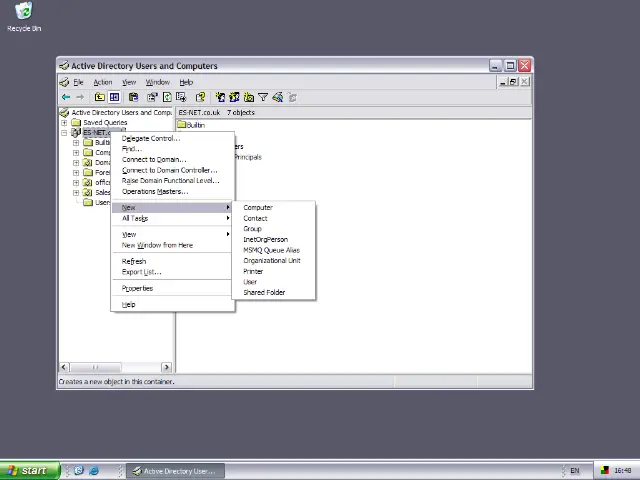Click the Export List toolbar icon
The height and width of the screenshot is (480, 640).
[181, 97]
